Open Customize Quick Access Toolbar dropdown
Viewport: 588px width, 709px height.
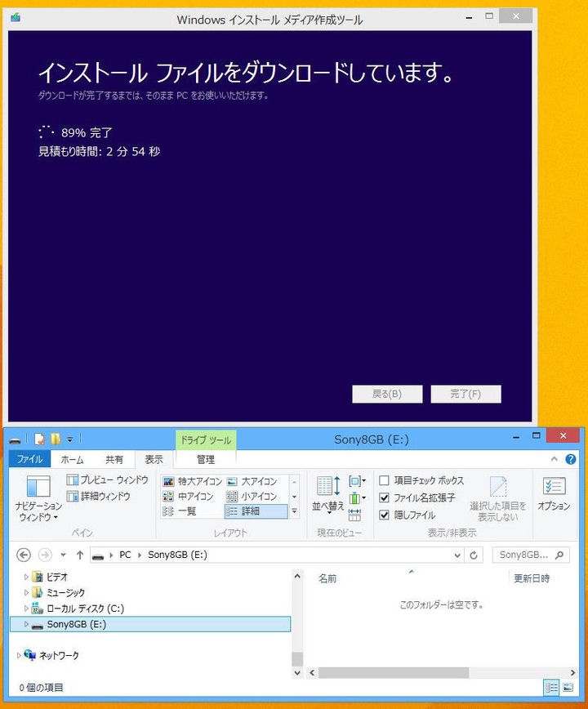(69, 439)
